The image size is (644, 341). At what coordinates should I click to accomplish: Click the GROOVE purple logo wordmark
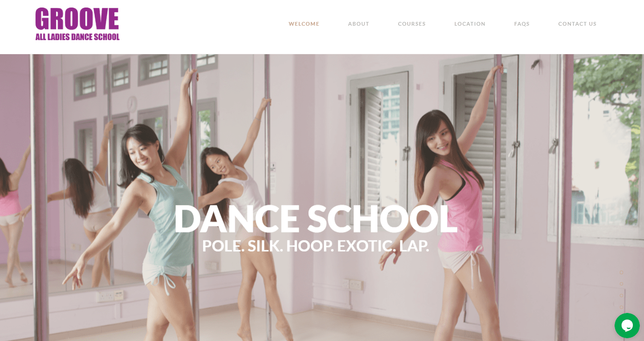coord(77,19)
